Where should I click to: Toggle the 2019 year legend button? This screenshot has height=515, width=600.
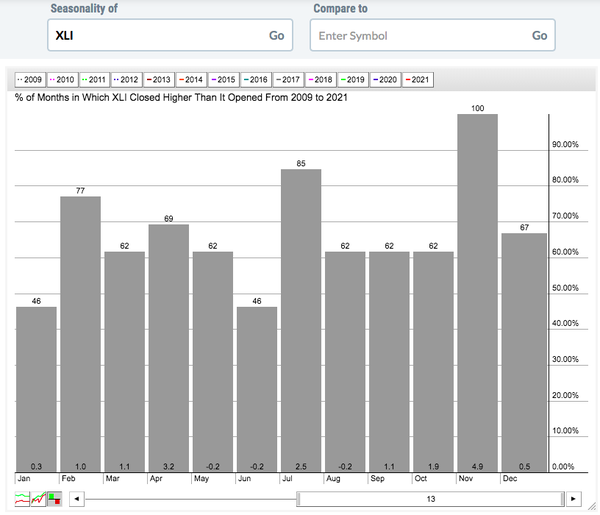click(x=353, y=79)
